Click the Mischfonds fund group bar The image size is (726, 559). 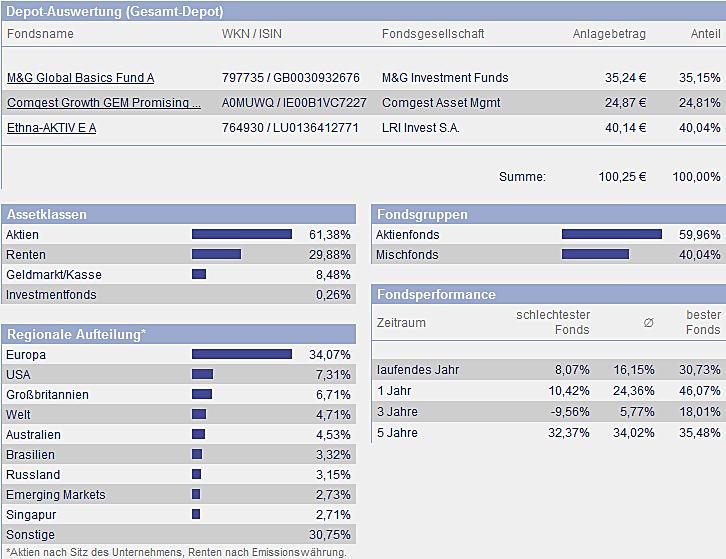coord(595,255)
